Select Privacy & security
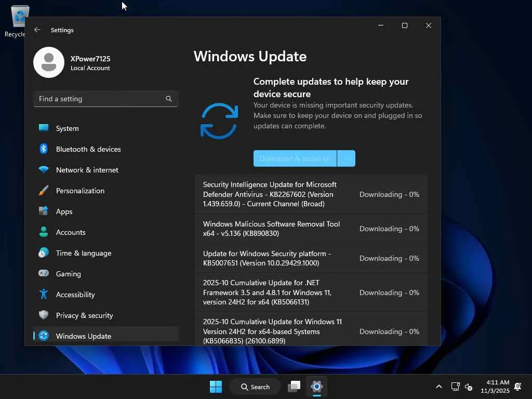 tap(106, 315)
